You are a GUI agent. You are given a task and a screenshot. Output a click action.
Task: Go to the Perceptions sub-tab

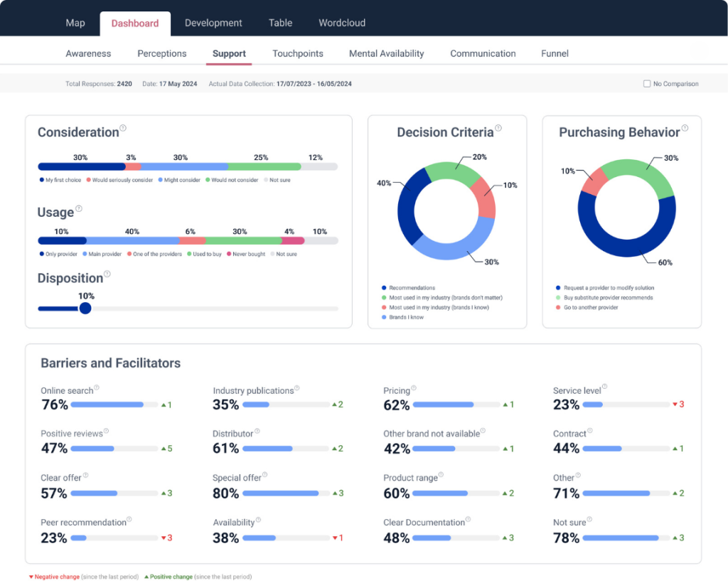pyautogui.click(x=162, y=53)
